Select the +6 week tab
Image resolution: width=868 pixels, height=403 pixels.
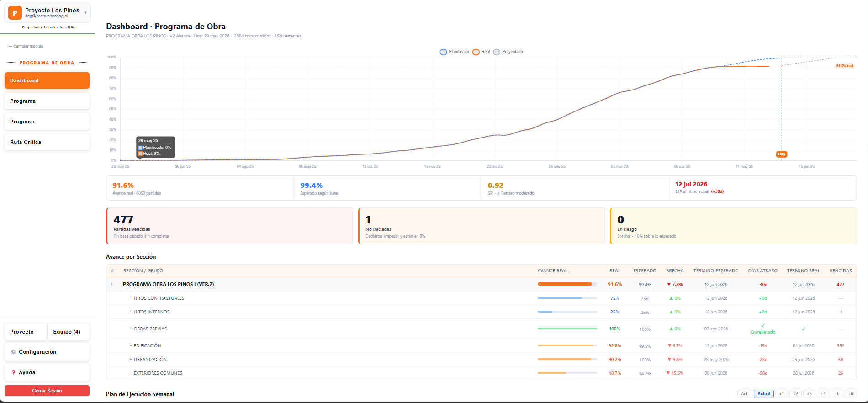click(x=851, y=394)
